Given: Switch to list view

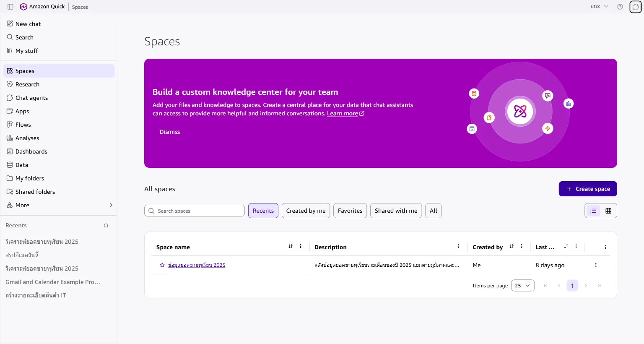Looking at the screenshot, I should (593, 211).
